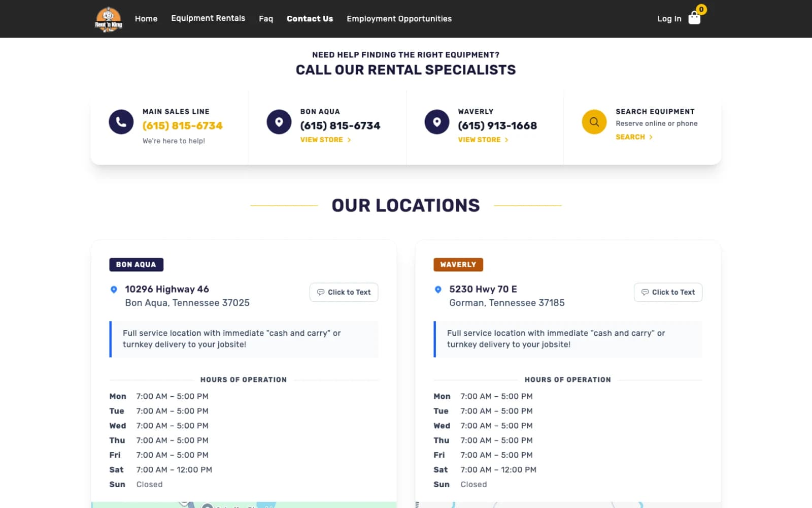This screenshot has width=812, height=508.
Task: Click to Text the Waverly location
Action: click(668, 292)
